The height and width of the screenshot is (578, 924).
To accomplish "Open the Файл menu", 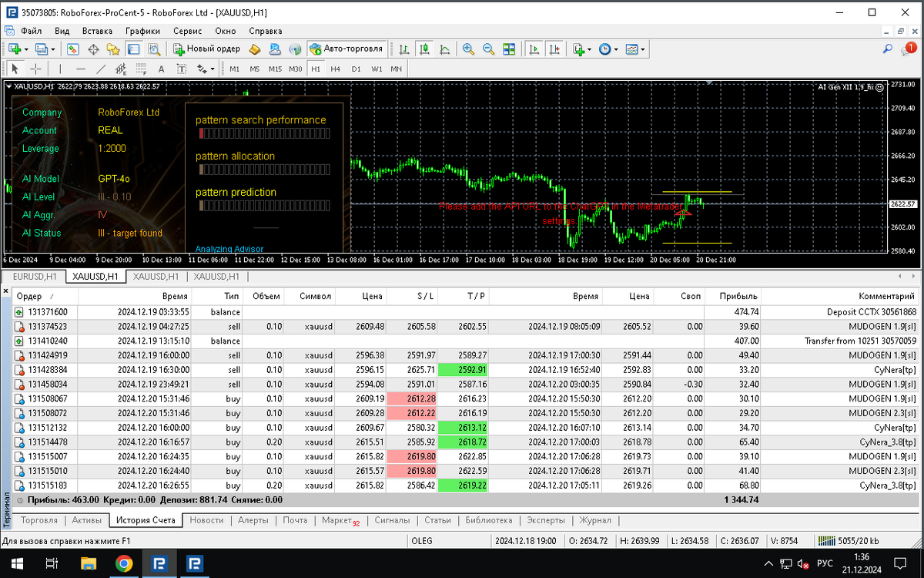I will [x=32, y=31].
